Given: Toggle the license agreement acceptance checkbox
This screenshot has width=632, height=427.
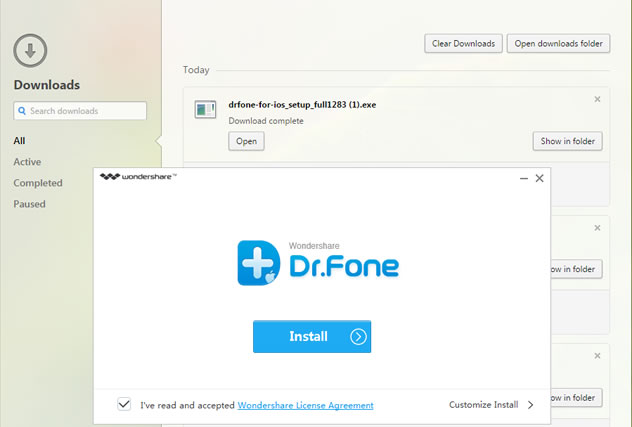Looking at the screenshot, I should pyautogui.click(x=124, y=404).
